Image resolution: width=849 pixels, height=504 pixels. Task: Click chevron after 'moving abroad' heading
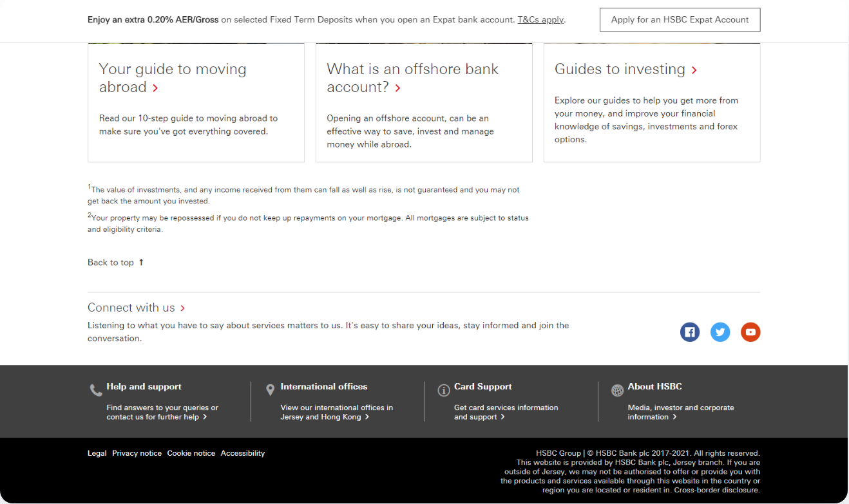point(155,88)
